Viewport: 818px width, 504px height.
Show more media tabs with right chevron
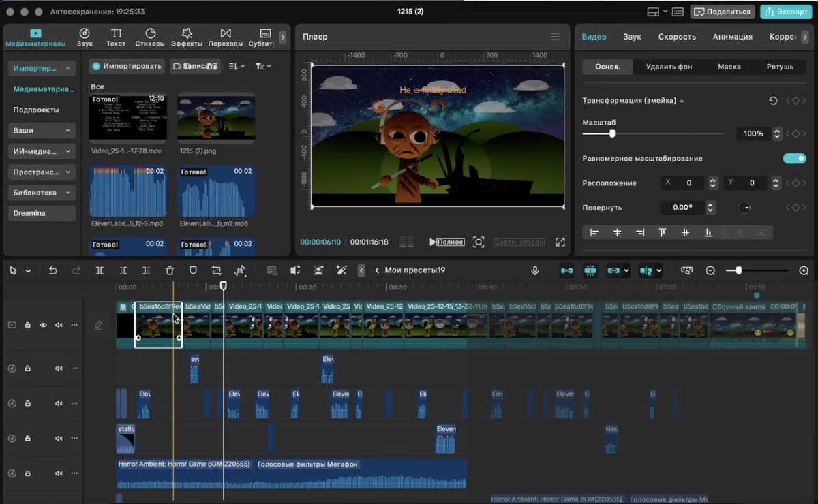(x=283, y=37)
